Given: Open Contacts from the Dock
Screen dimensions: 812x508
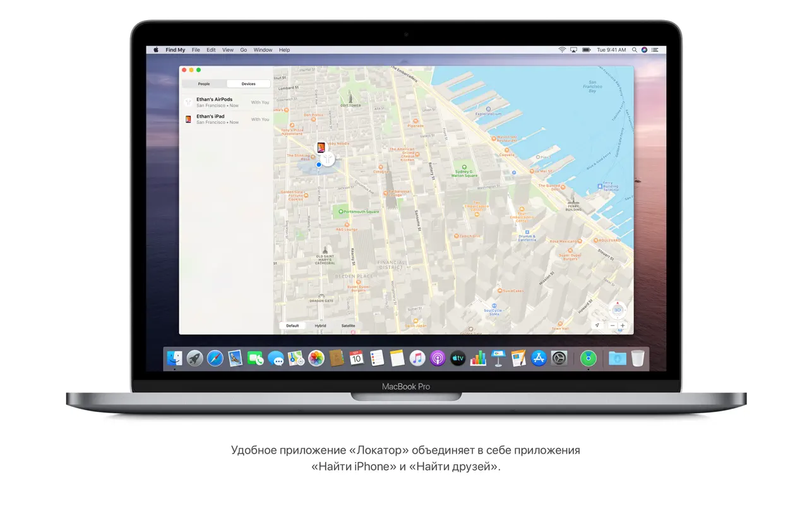Looking at the screenshot, I should coord(337,359).
